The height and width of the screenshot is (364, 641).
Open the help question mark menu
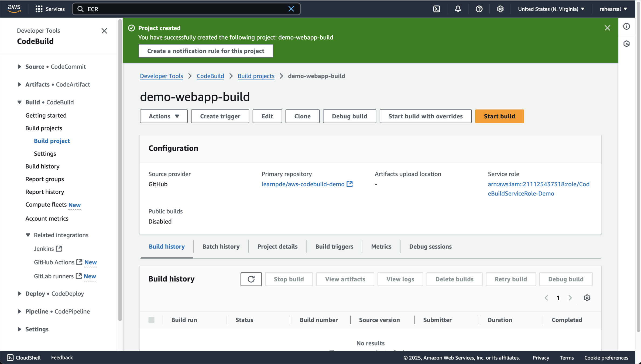tap(479, 9)
